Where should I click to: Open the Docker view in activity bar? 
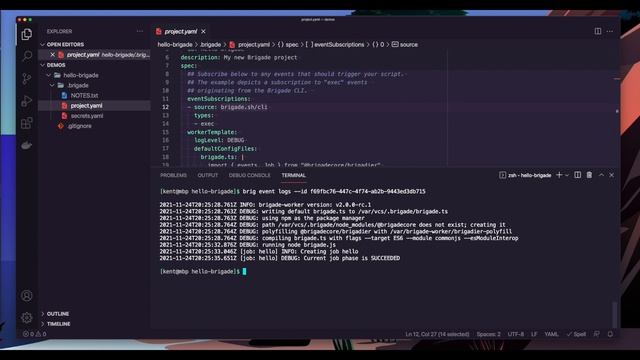(27, 145)
